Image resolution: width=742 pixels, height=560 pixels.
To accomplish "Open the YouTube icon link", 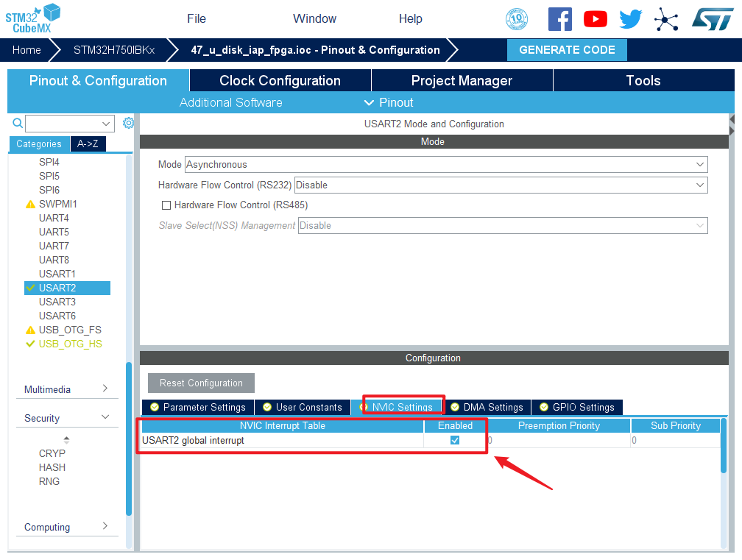I will coord(595,19).
